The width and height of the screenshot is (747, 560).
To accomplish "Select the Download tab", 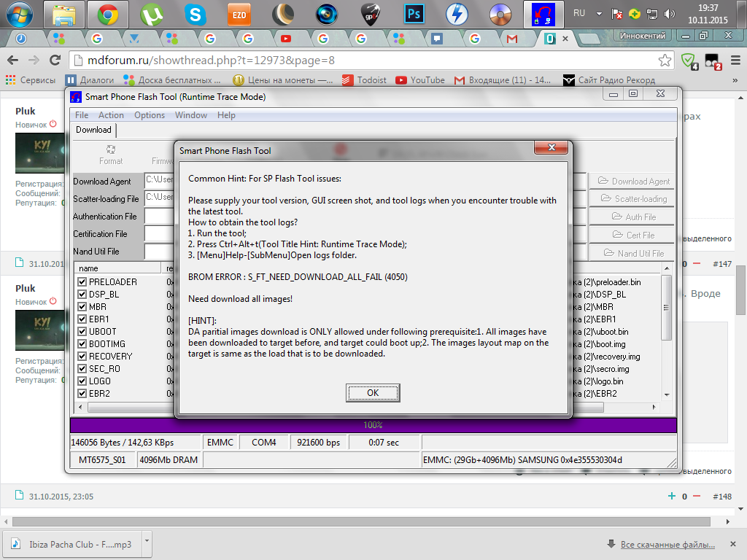I will tap(94, 130).
